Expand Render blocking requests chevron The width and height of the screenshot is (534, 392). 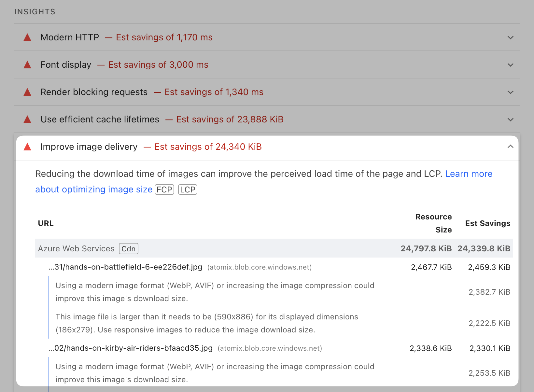coord(511,92)
